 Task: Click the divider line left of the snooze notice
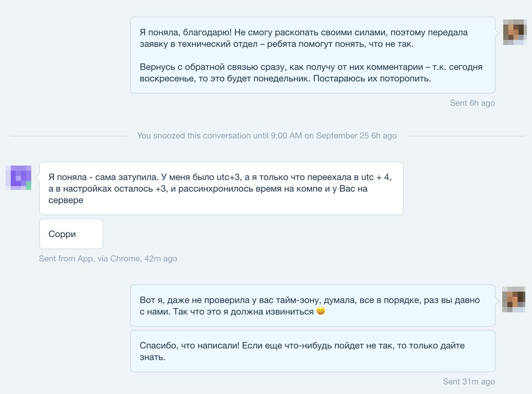[x=68, y=136]
